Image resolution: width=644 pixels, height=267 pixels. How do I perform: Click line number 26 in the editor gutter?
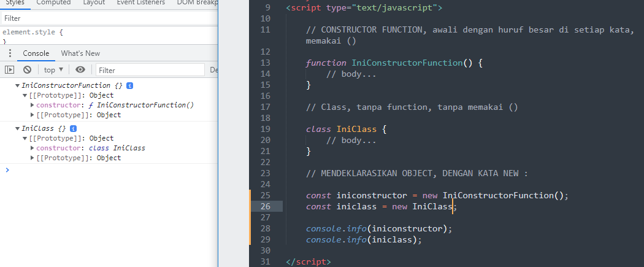coord(266,206)
